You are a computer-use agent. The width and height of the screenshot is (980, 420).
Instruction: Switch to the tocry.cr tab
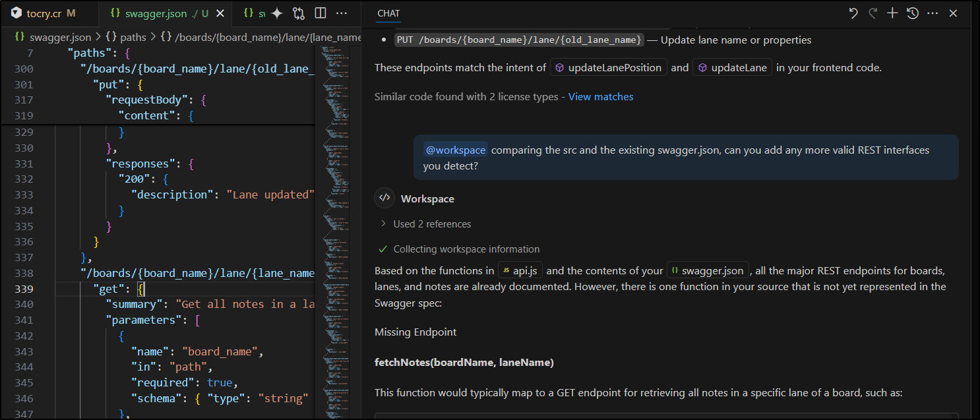pyautogui.click(x=44, y=13)
